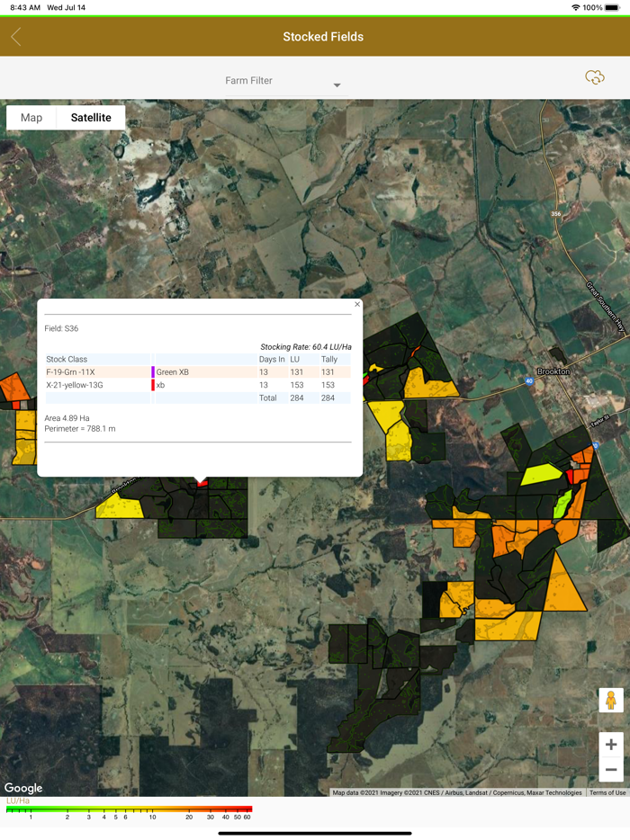Click the Field: S36 label
The image size is (630, 840).
(61, 328)
